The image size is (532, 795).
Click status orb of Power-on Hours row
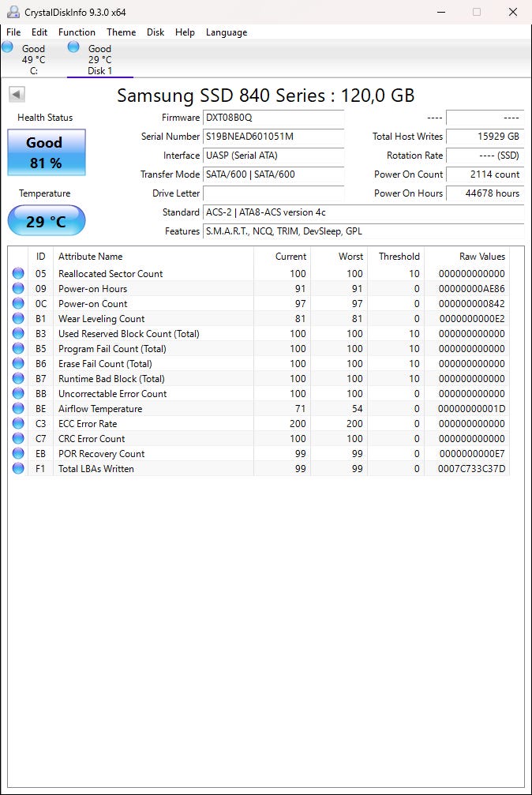(x=18, y=288)
